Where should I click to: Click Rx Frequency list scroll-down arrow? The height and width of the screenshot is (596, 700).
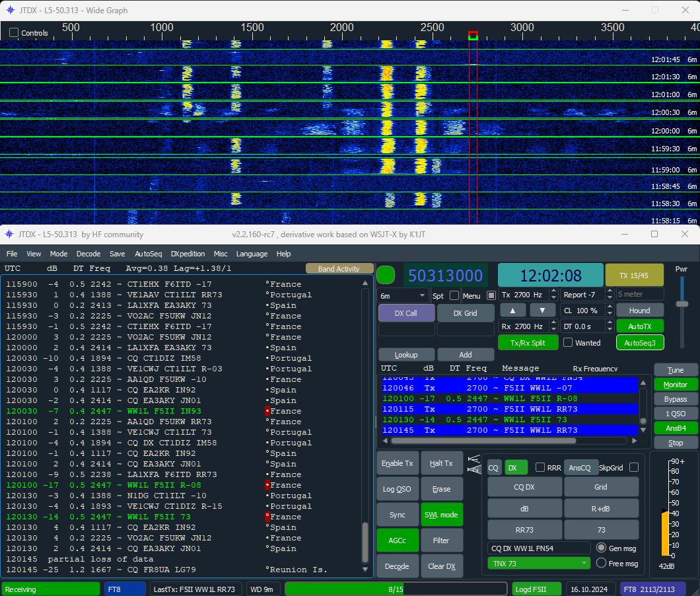coord(643,429)
